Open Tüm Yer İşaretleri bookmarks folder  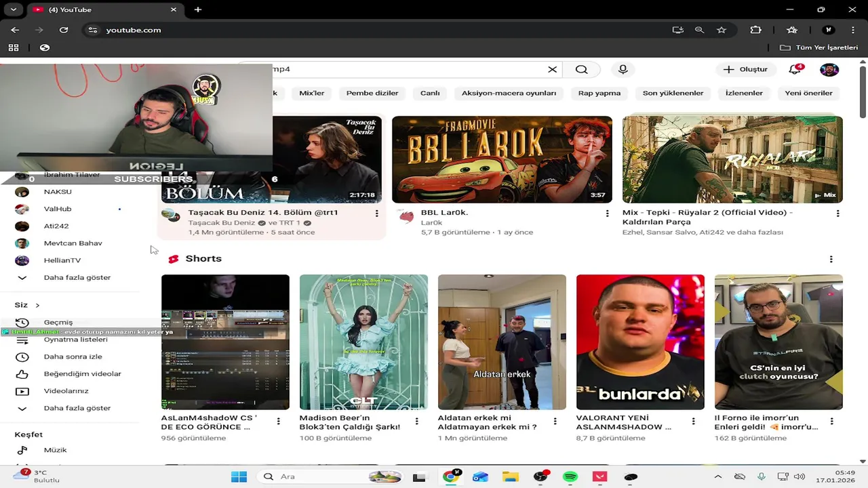coord(818,47)
